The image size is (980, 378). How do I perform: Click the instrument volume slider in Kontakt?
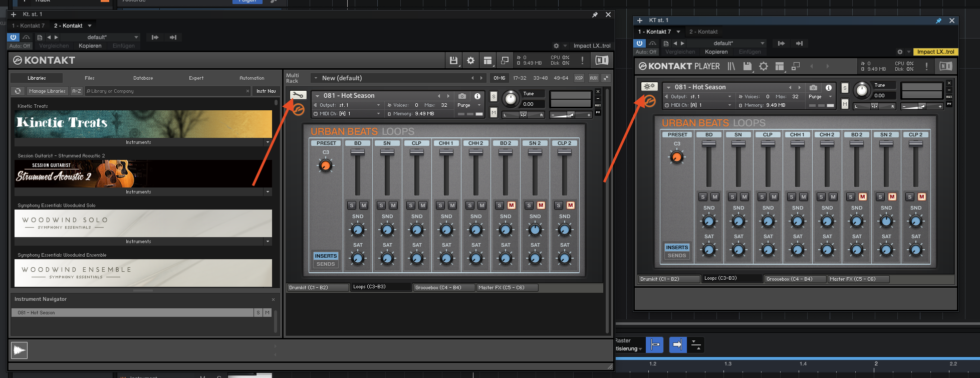point(571,115)
